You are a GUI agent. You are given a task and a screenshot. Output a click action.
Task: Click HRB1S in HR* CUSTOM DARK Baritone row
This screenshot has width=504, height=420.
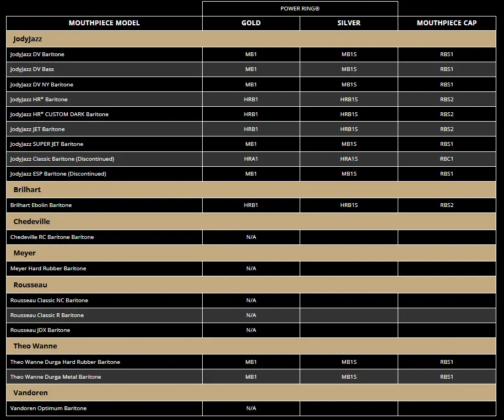[349, 114]
